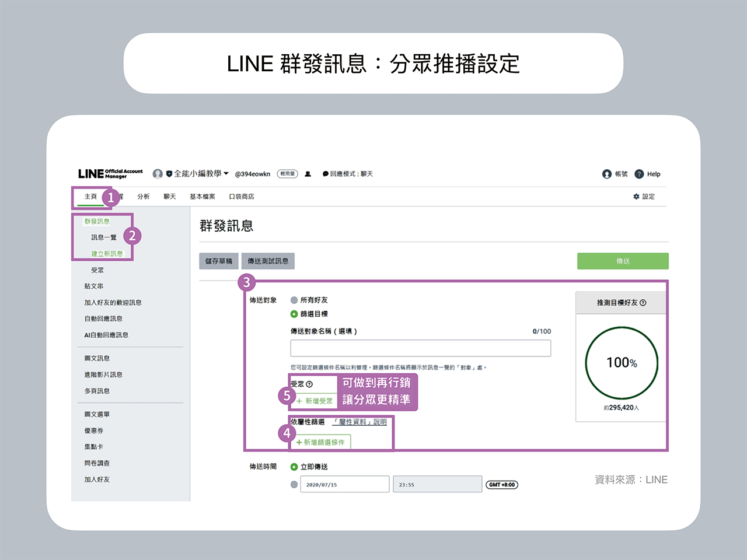Open 加入好友的歡迎訊息 in the sidebar
Image resolution: width=747 pixels, height=560 pixels.
(113, 303)
